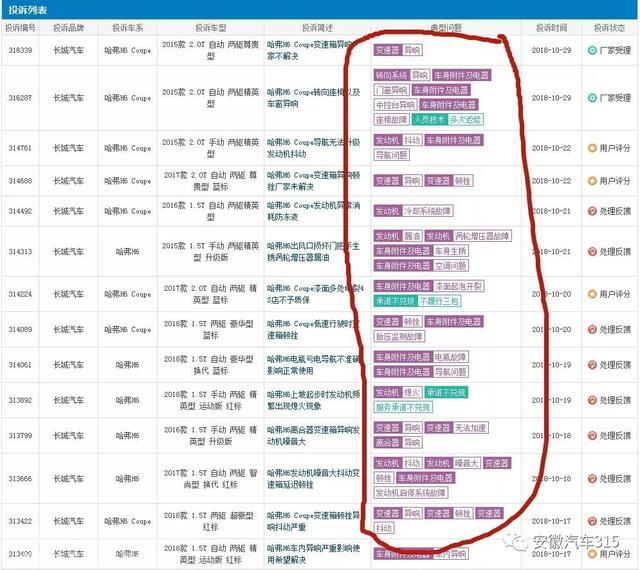
Task: Click the 涡轮增压器故障 tag
Action: click(x=482, y=236)
